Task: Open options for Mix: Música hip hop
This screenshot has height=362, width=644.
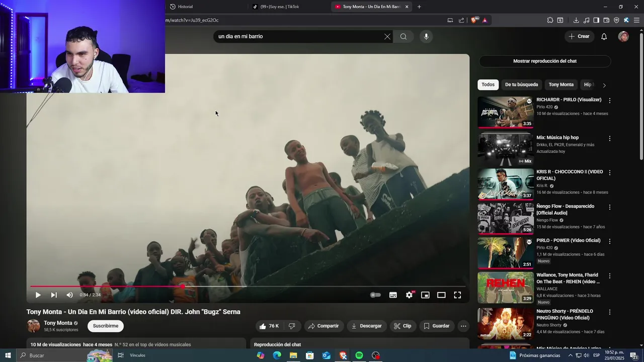Action: point(610,138)
